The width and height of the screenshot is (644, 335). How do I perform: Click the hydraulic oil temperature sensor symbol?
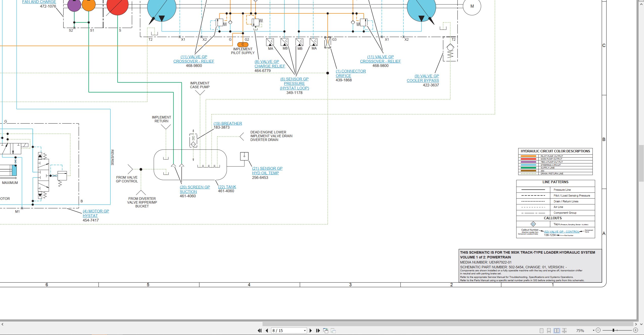[x=244, y=156]
